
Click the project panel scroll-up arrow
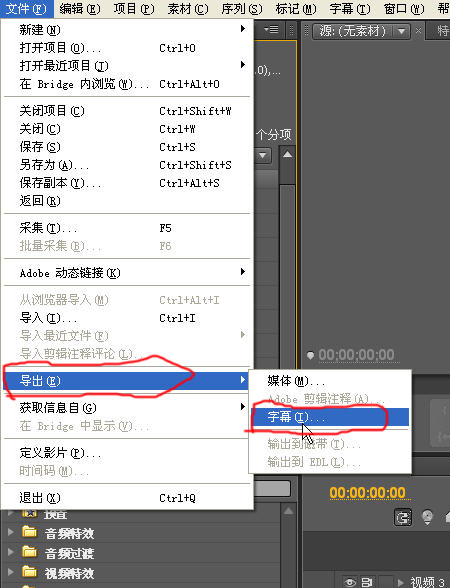[x=288, y=154]
